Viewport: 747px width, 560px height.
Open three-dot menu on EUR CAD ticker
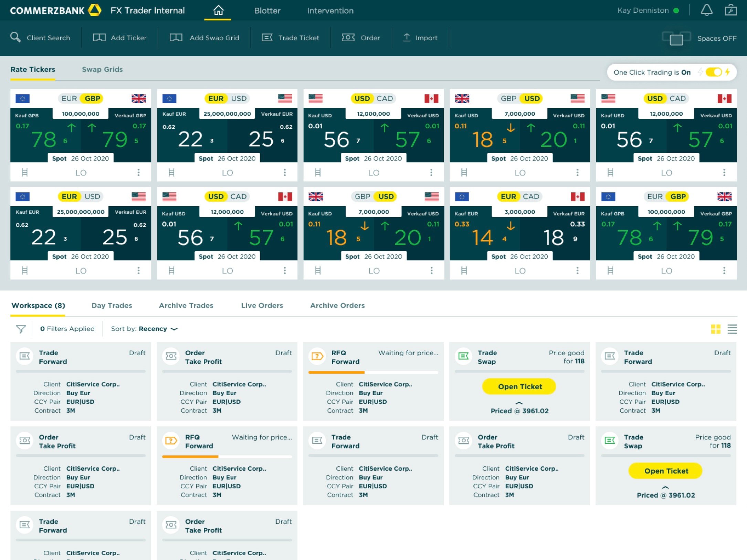point(577,271)
